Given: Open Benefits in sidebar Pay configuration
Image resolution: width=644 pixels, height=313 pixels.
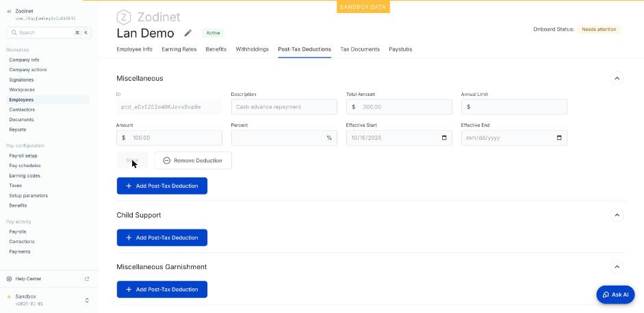Looking at the screenshot, I should (18, 205).
